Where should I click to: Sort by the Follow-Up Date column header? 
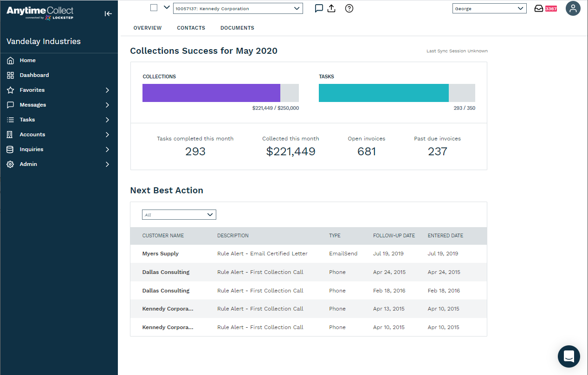tap(394, 235)
